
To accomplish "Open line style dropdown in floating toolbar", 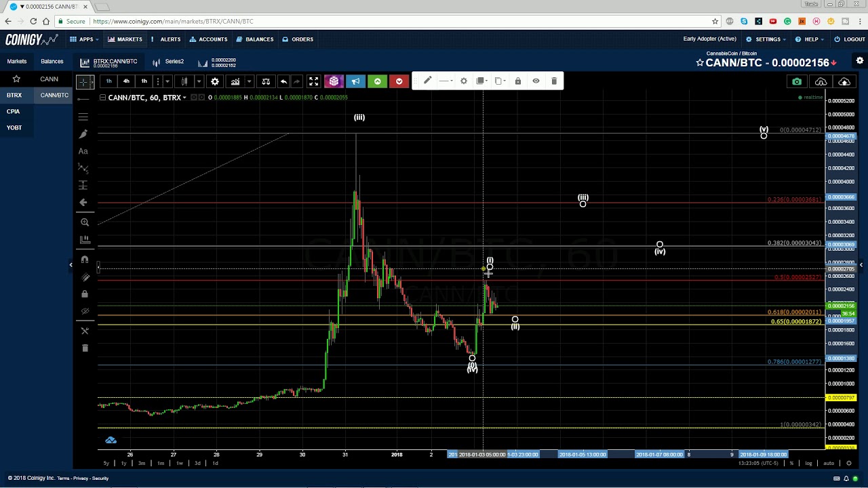I will click(446, 81).
